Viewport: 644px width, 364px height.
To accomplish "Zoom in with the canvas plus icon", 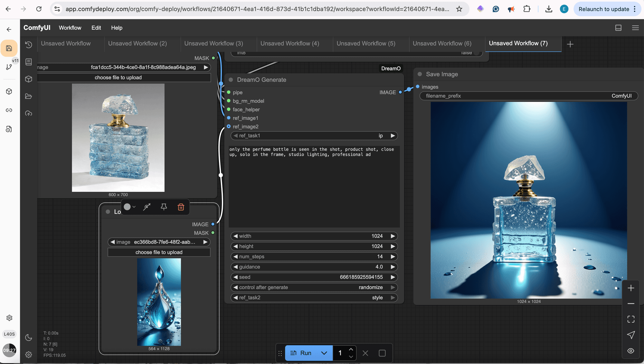I will [x=631, y=288].
